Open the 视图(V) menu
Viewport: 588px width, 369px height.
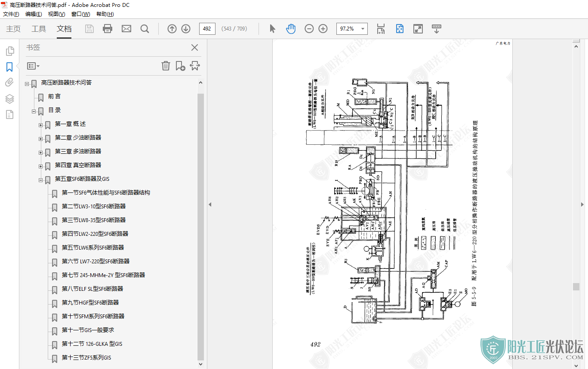tap(56, 14)
